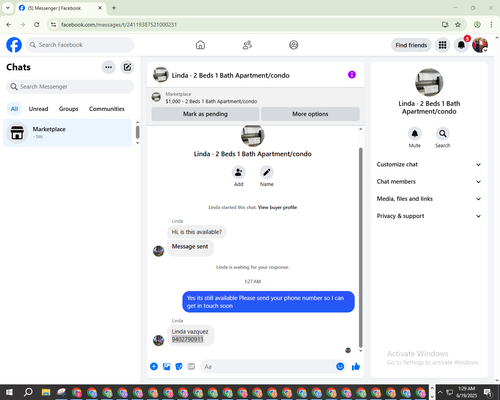This screenshot has width=500, height=400.
Task: Click the Search Messenger field
Action: coord(70,87)
